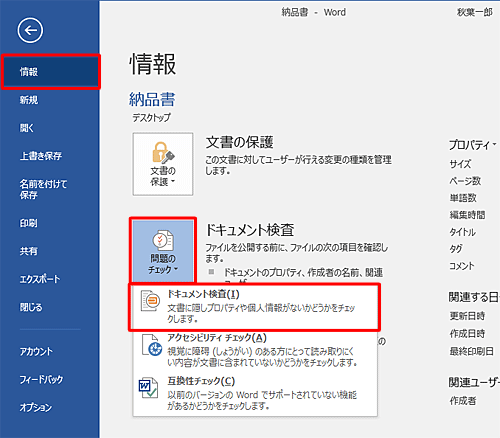
Task: Click the 編集時間 property label
Action: tap(467, 215)
